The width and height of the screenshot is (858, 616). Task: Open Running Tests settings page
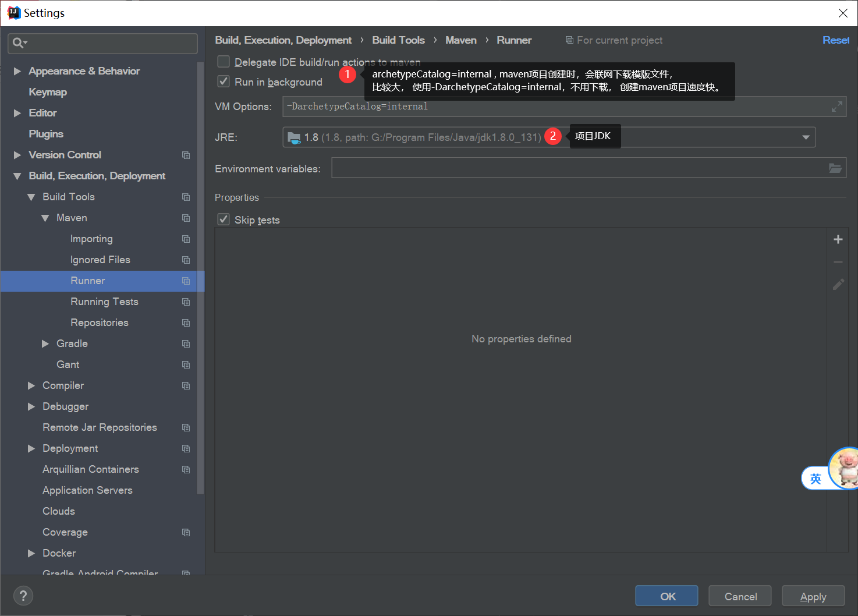104,302
